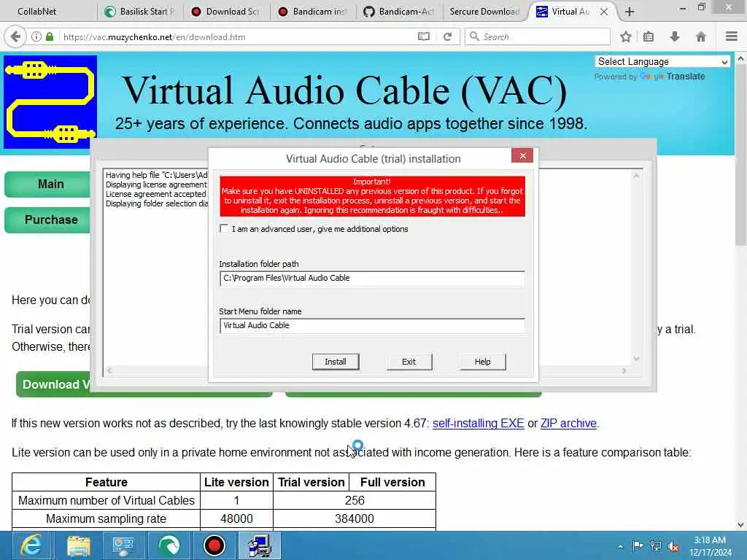
Task: Open the downloads arrow icon
Action: coord(675,36)
